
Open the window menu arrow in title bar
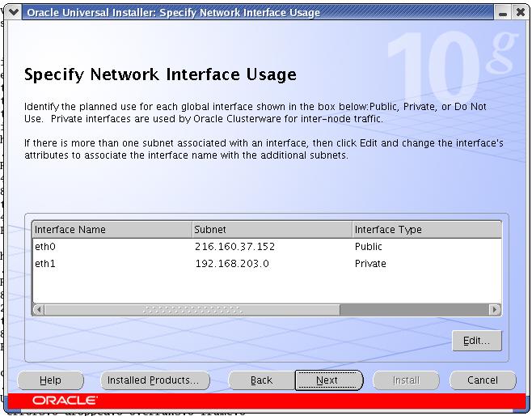[x=14, y=12]
